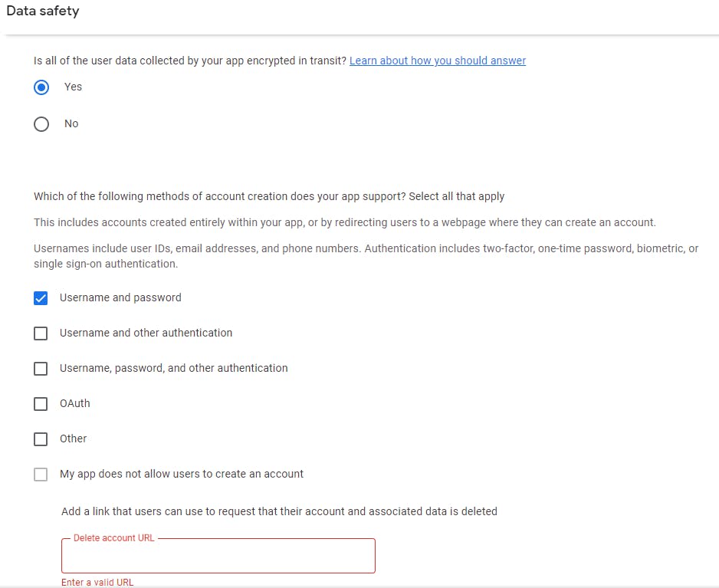Click the 'Username and password' label text
The image size is (719, 588).
pyautogui.click(x=120, y=297)
